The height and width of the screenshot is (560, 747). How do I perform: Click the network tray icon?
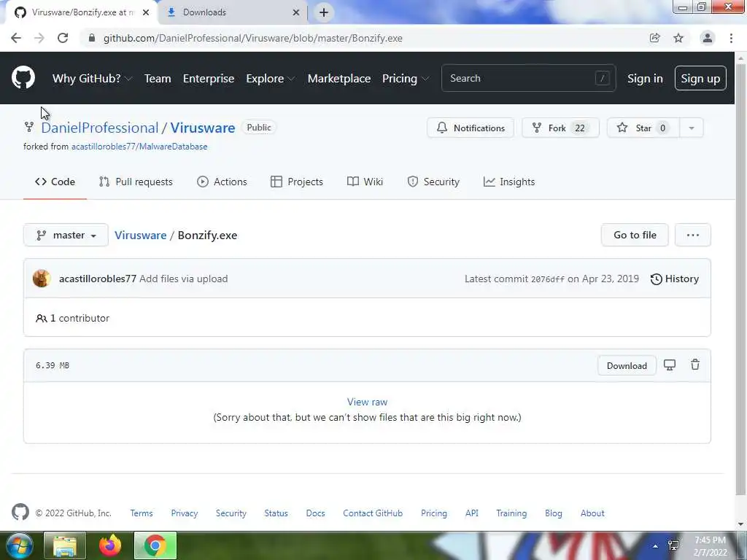pyautogui.click(x=673, y=545)
